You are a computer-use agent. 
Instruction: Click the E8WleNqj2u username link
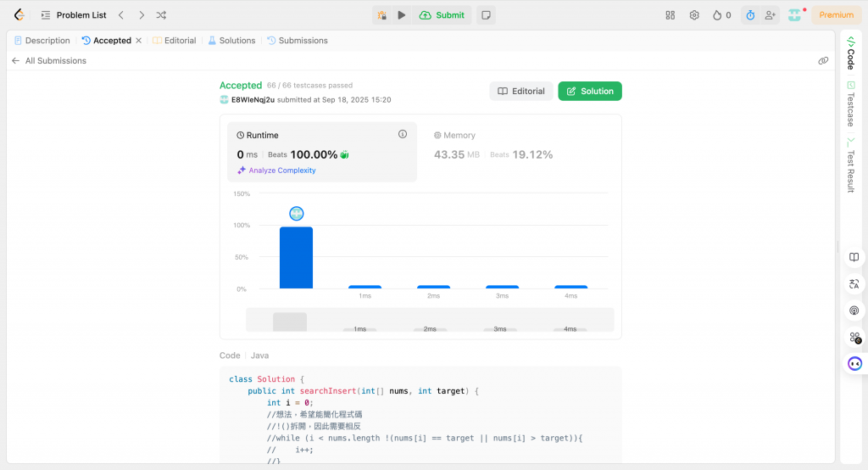253,100
